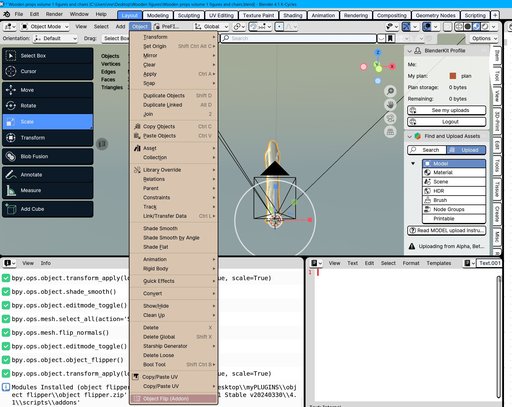The image size is (512, 407).
Task: Toggle camera view icon in viewport
Action: tap(390, 118)
